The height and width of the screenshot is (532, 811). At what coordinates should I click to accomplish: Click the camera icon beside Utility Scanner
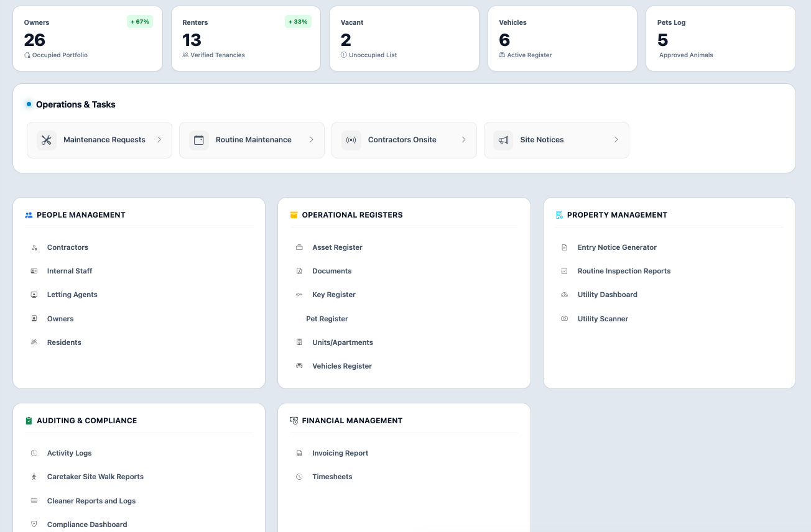[565, 318]
